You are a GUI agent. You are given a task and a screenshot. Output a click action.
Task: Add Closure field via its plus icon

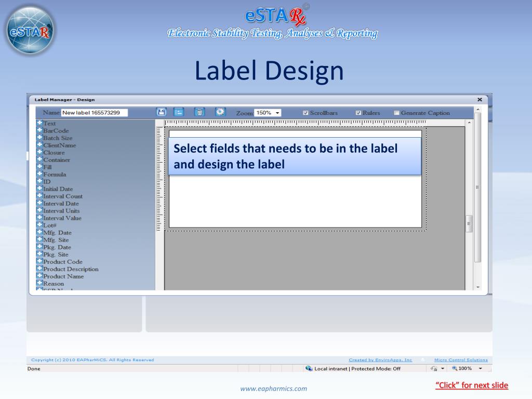point(39,152)
